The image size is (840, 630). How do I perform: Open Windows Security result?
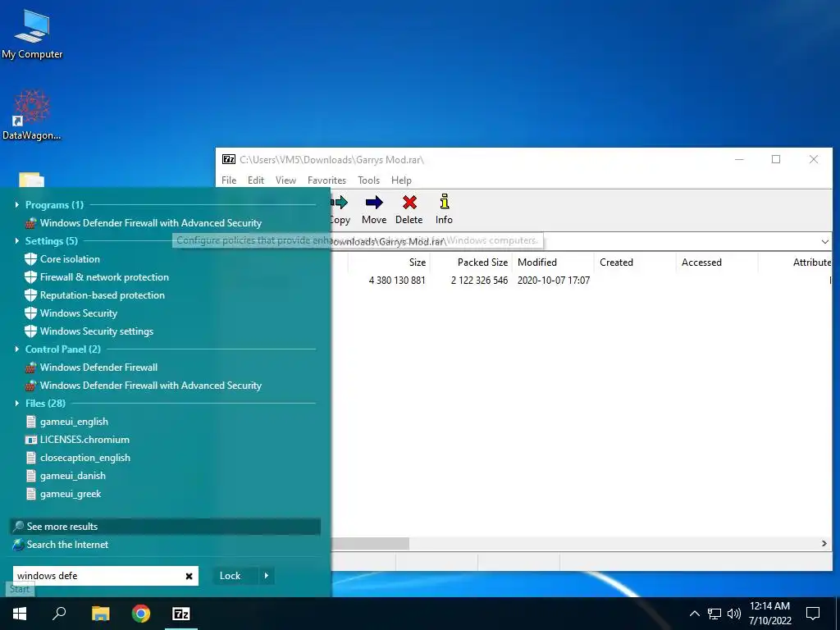point(71,313)
